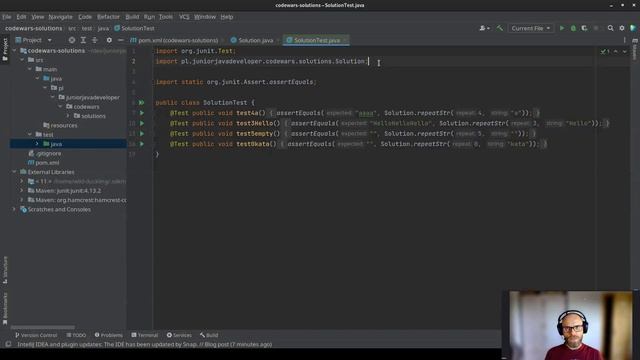Open IDE settings gear icon in toolbar

coord(622,28)
